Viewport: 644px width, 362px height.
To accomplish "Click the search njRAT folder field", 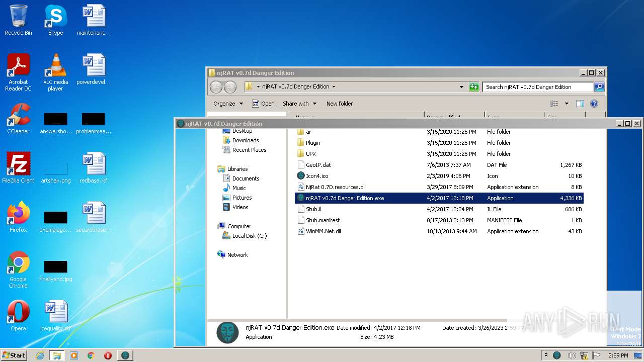I will coord(537,87).
